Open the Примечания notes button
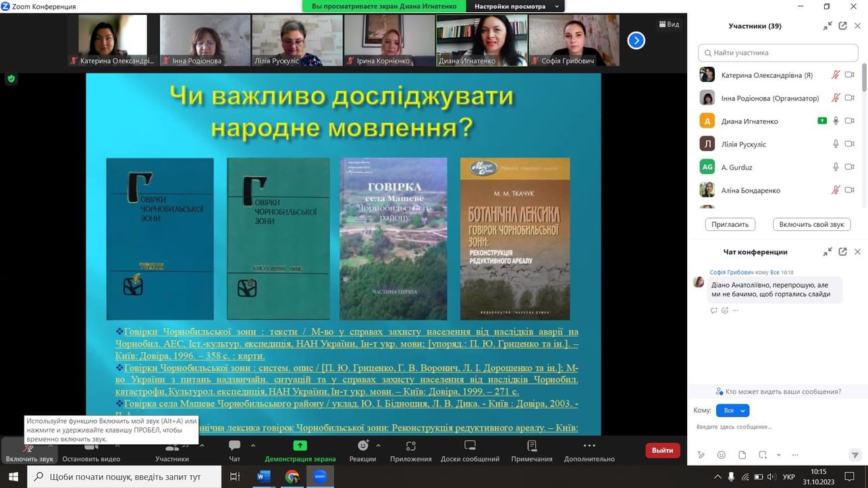This screenshot has height=488, width=868. (x=532, y=451)
